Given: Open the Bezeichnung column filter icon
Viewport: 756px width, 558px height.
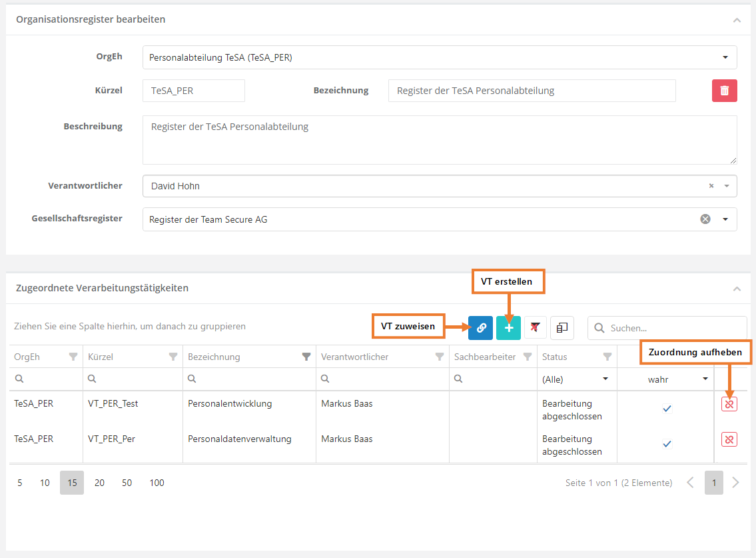Looking at the screenshot, I should pyautogui.click(x=306, y=357).
